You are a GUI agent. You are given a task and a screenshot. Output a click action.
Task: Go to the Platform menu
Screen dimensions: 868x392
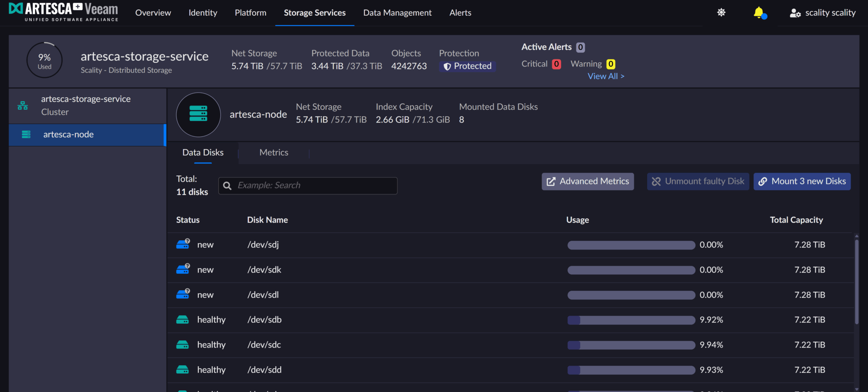pos(250,13)
